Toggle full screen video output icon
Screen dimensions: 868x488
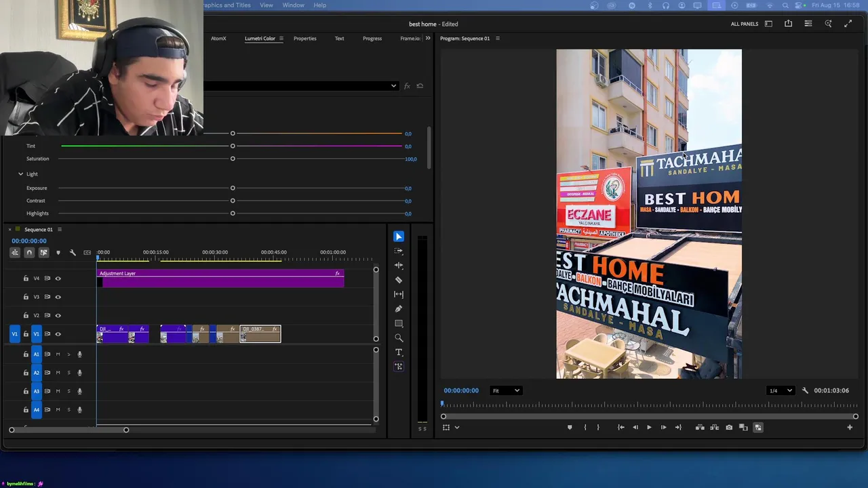(x=848, y=24)
